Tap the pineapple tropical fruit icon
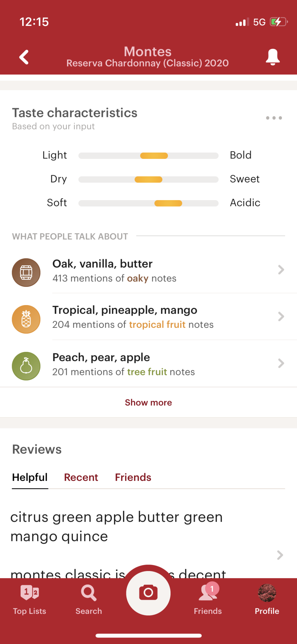Screen dimensions: 297x644 tap(26, 319)
